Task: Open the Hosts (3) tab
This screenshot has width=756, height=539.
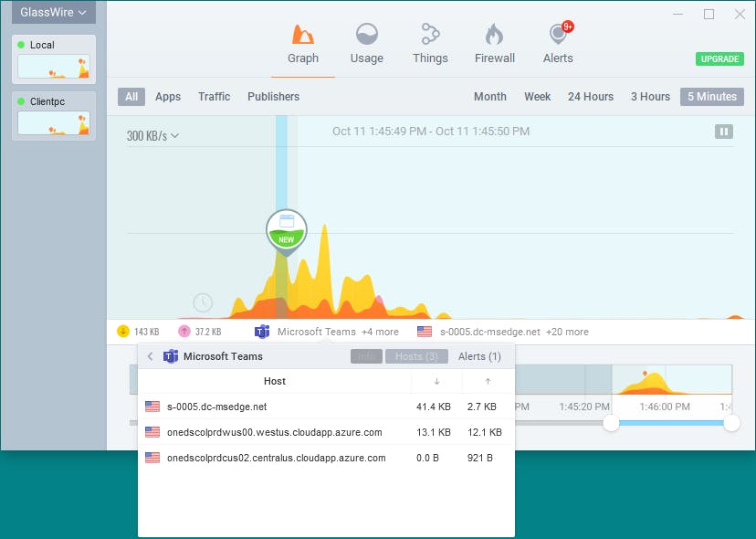Action: [416, 356]
